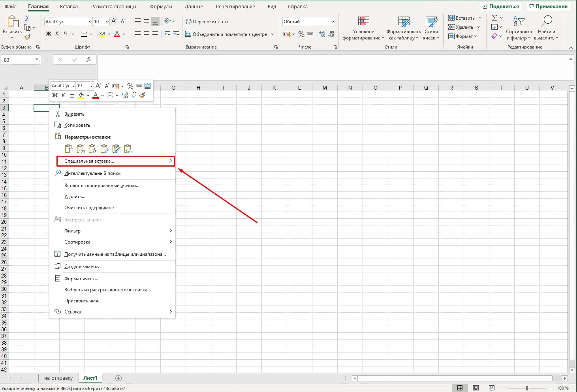
Task: Click Поделиться share button
Action: click(501, 7)
